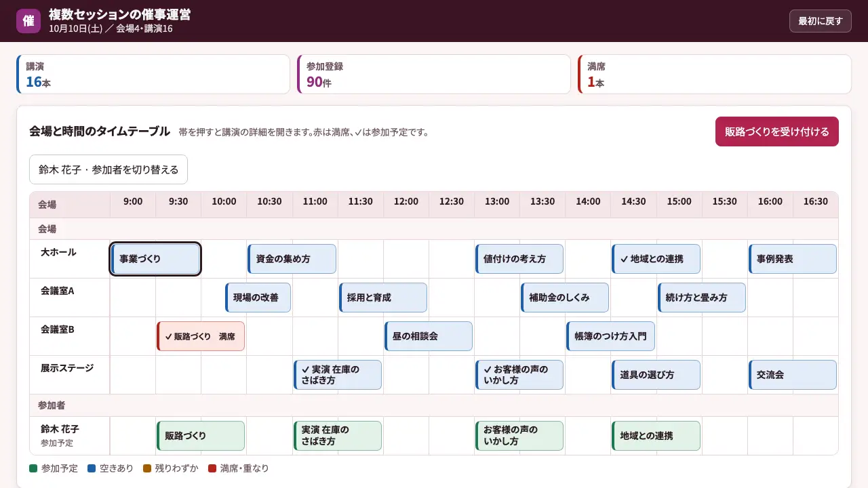Open the 昼の相談会 session block
Screen dimensions: 868x488
tap(429, 336)
